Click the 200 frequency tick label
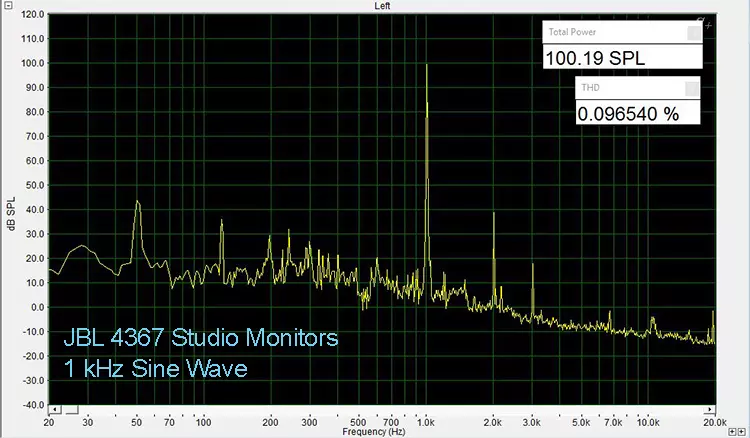The image size is (750, 438). [270, 423]
